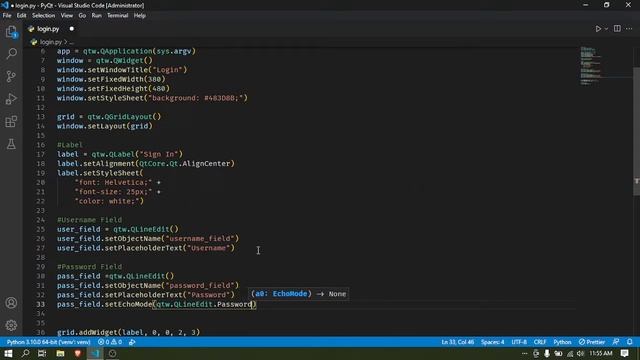
Task: Open the Accounts menu icon
Action: [11, 303]
